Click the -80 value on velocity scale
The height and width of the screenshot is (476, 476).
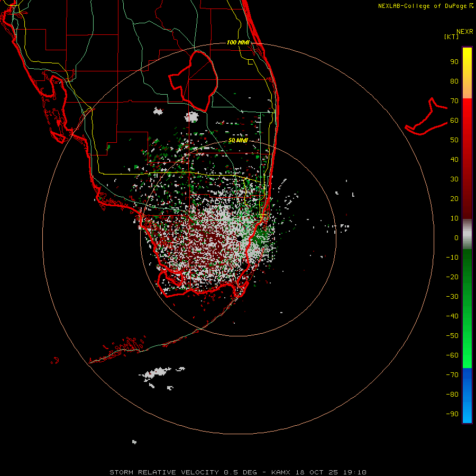pyautogui.click(x=452, y=395)
